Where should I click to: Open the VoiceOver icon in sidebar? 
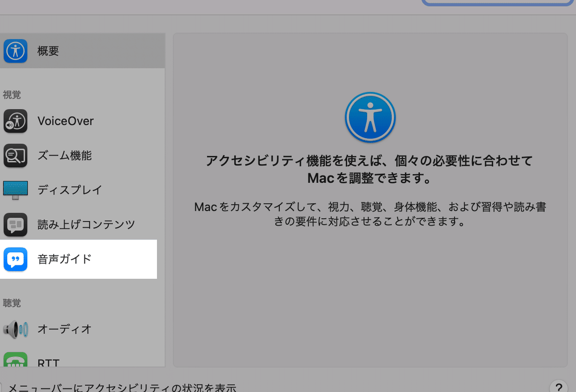coord(15,121)
